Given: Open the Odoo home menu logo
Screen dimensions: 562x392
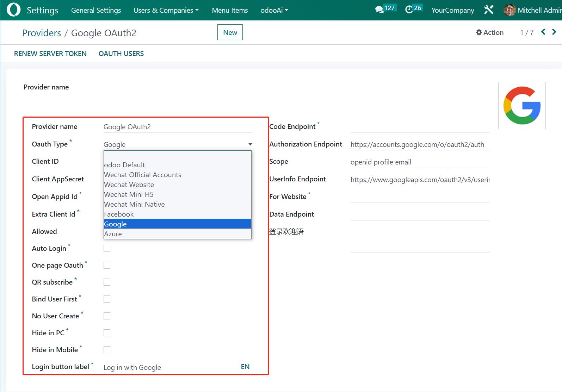Looking at the screenshot, I should [13, 10].
